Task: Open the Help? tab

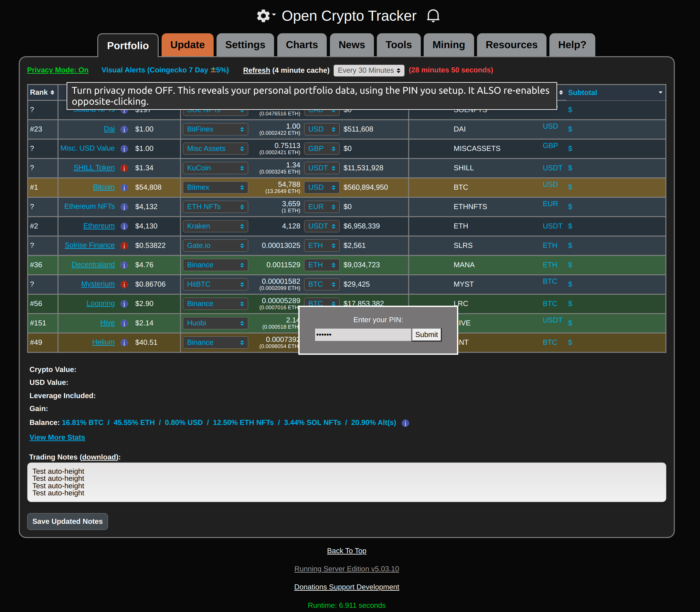Action: (x=572, y=45)
